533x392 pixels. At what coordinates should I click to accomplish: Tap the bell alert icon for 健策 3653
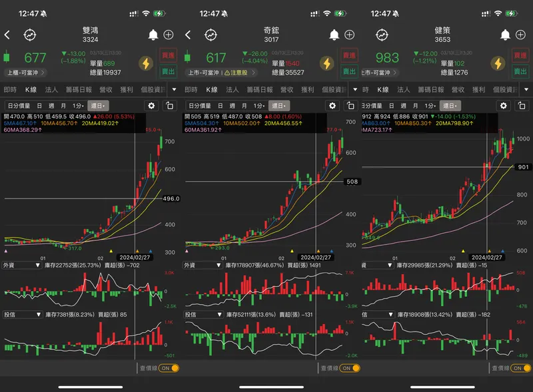[505, 35]
